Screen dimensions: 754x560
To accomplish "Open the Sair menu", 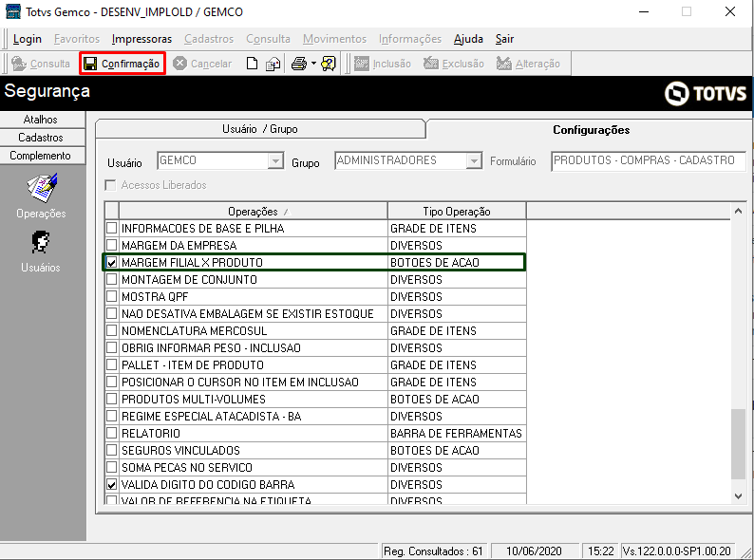I will pos(504,39).
